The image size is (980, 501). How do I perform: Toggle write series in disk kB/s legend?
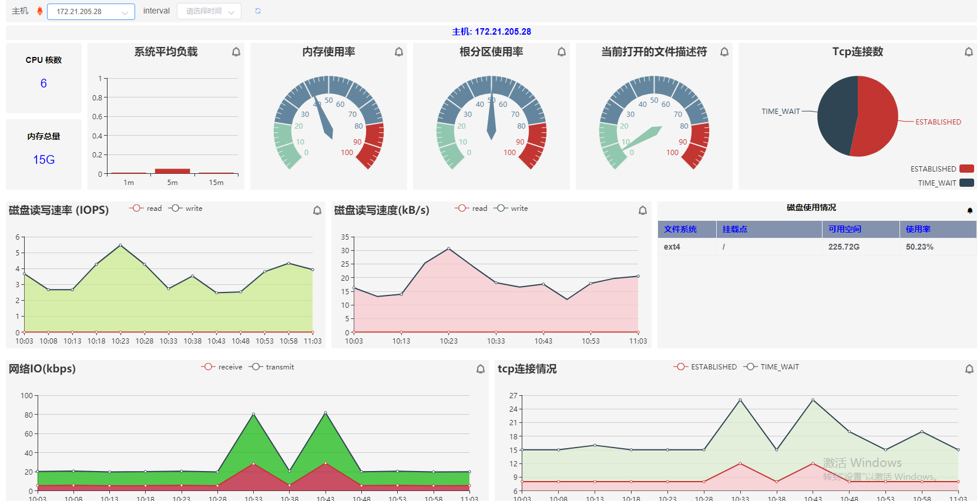[x=511, y=209]
